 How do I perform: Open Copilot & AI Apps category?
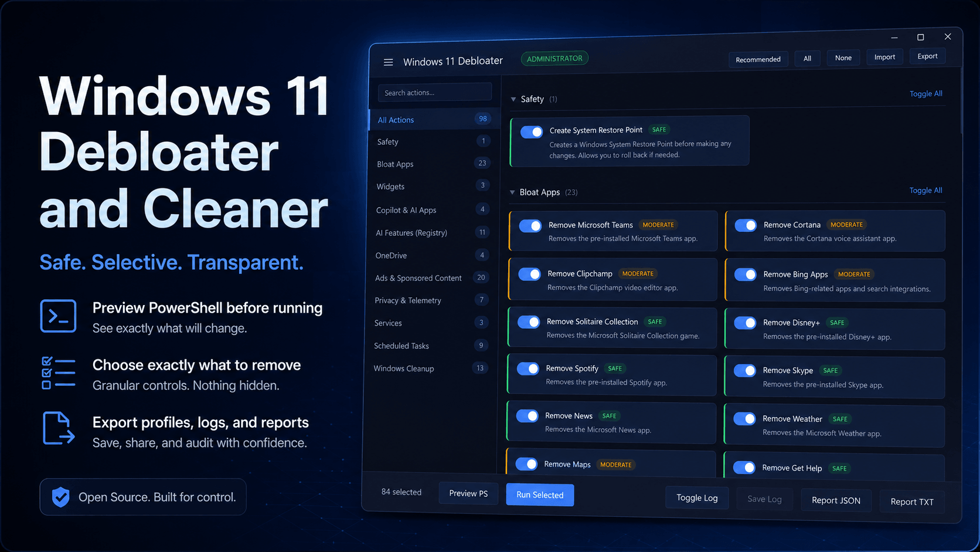(x=433, y=210)
